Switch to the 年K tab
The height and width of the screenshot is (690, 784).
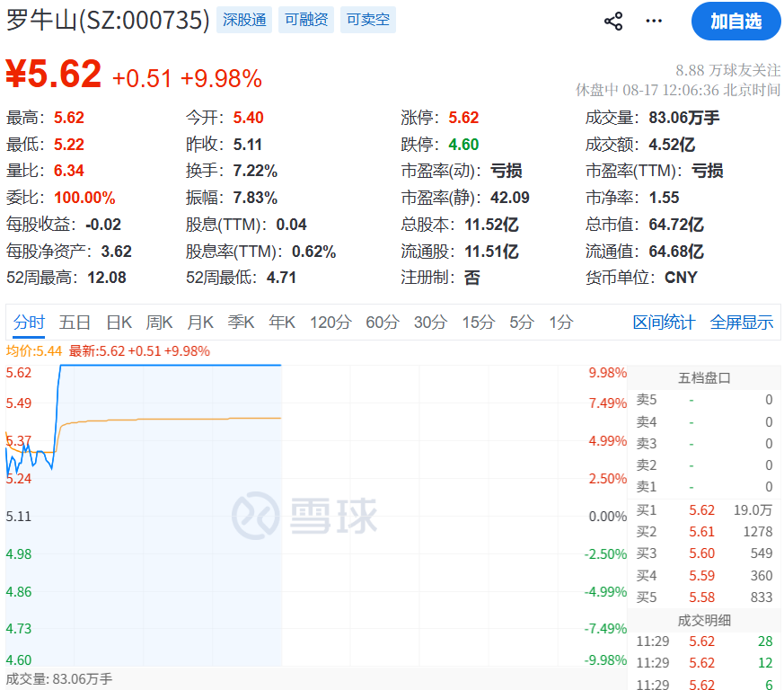tap(282, 323)
